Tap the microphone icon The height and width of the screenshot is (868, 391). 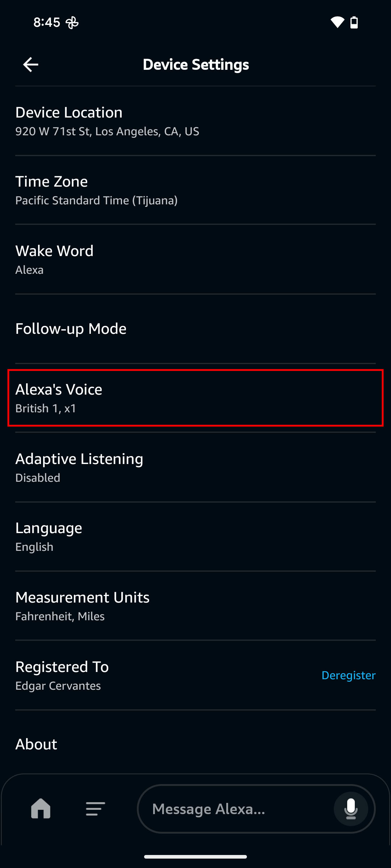tap(350, 809)
